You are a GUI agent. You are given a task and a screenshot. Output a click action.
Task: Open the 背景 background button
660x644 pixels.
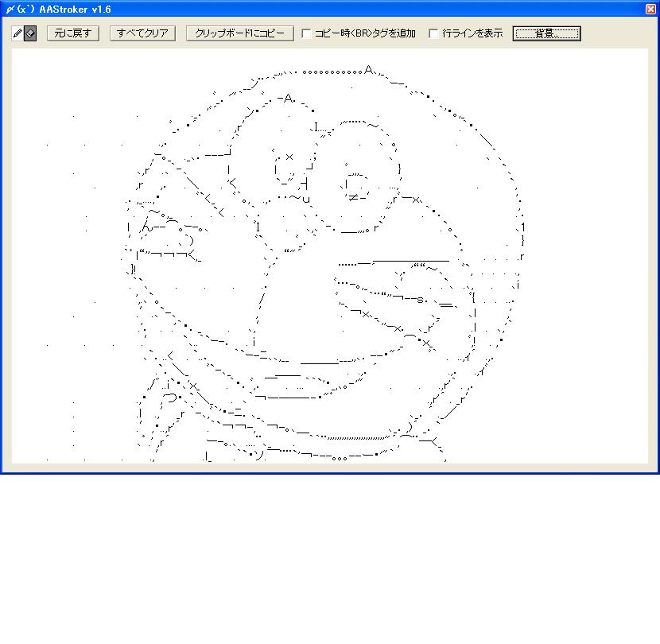click(x=547, y=33)
